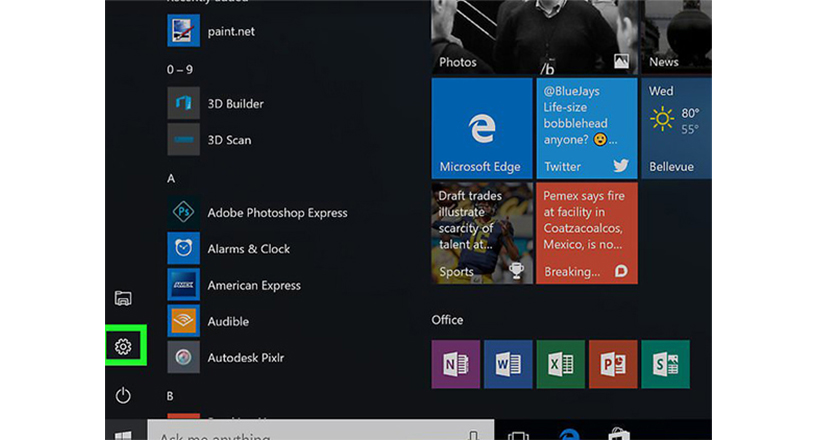Launch the Word tile
818x440 pixels.
coord(508,364)
